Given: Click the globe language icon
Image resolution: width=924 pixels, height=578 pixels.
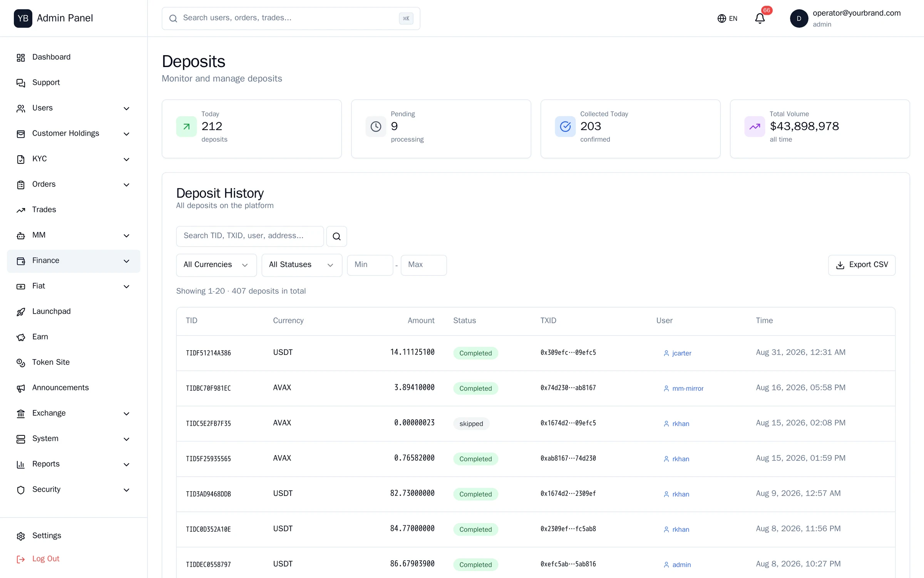Looking at the screenshot, I should pos(721,18).
